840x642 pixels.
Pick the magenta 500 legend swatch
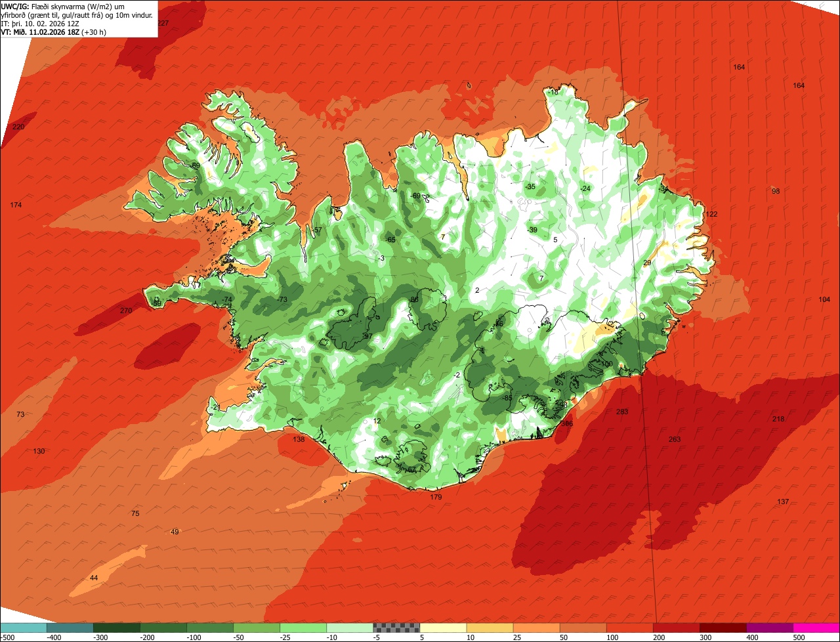816,628
